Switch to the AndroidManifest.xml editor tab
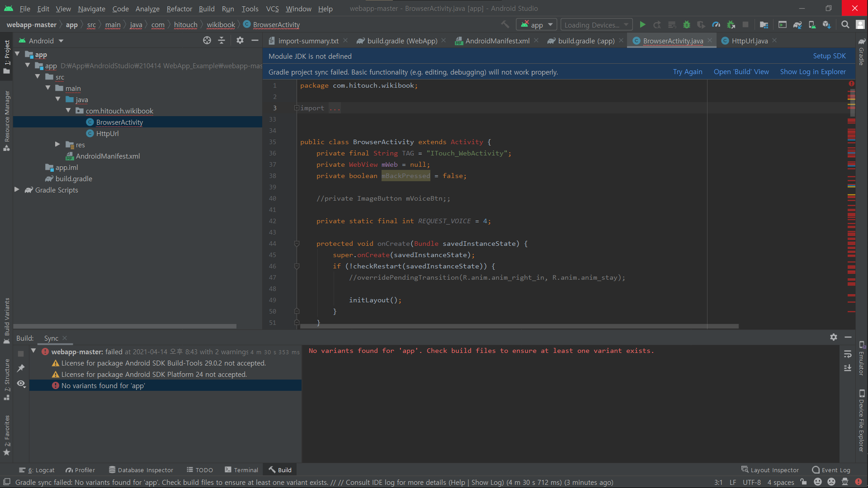The image size is (868, 488). point(497,41)
